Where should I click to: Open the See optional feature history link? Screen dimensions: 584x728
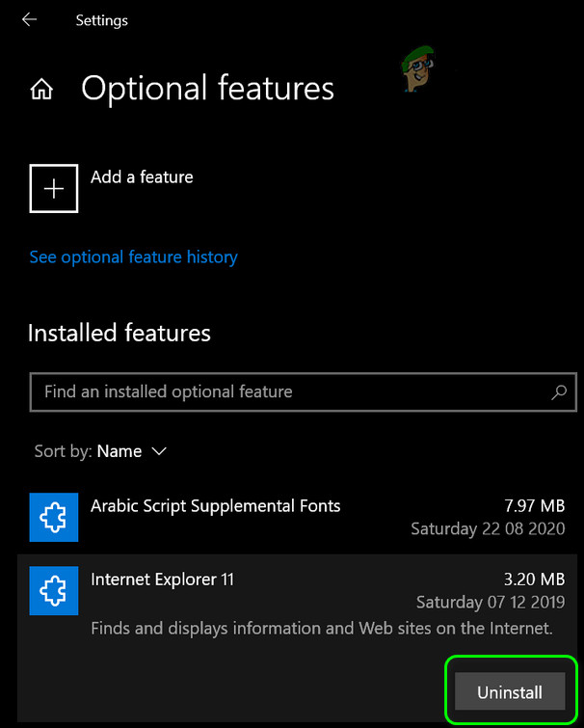pos(133,257)
